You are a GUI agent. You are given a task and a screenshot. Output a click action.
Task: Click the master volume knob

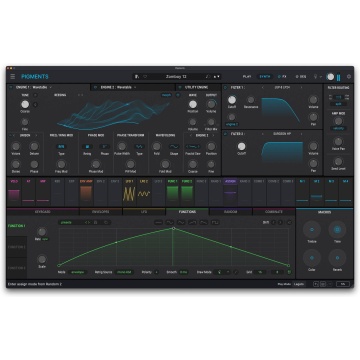pos(330,77)
